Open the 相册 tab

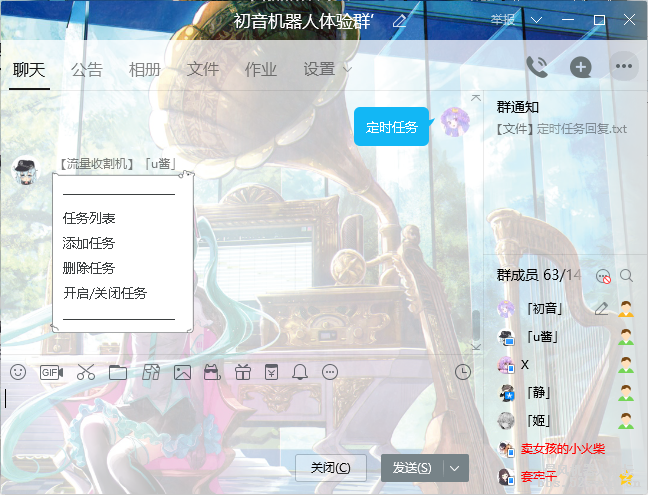point(145,69)
